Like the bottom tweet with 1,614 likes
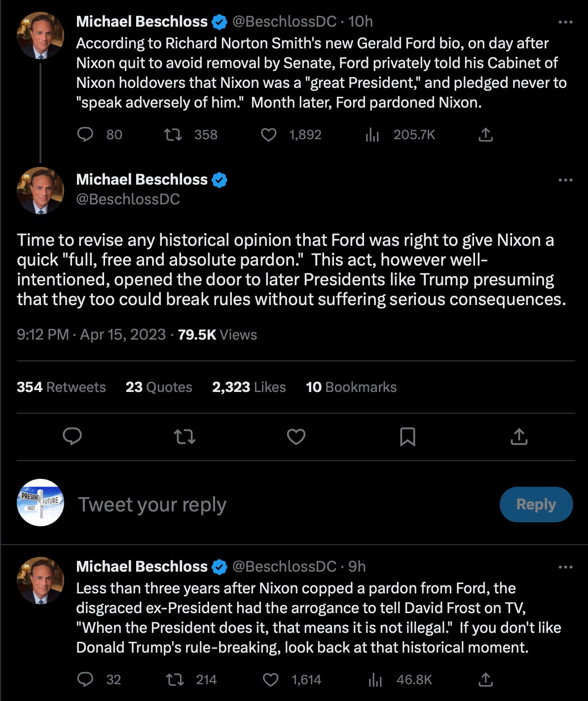This screenshot has height=701, width=588. 270,680
